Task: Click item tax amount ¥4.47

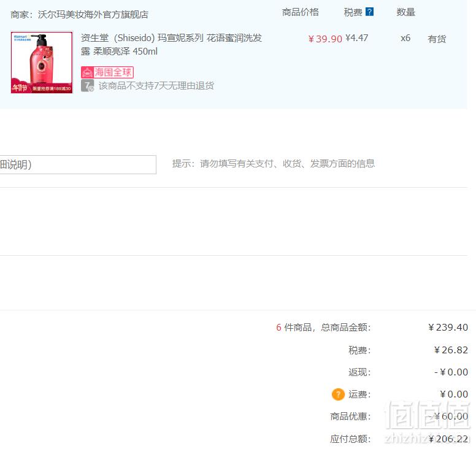Action: point(357,38)
